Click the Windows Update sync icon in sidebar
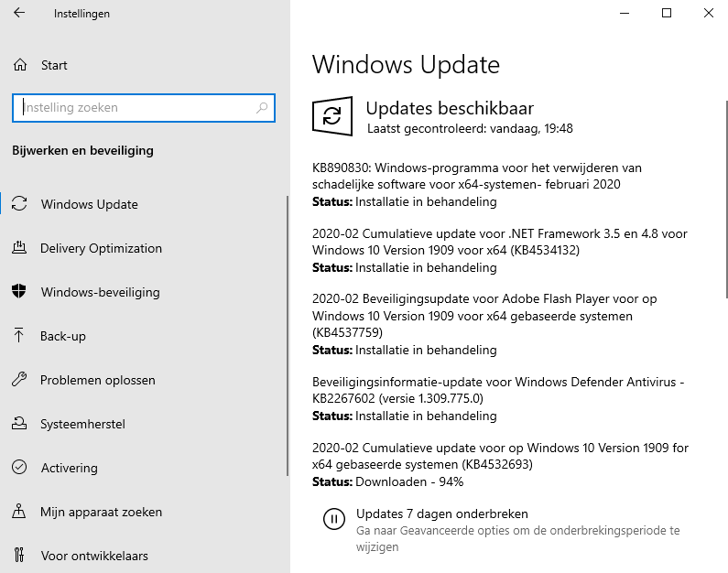This screenshot has height=573, width=728. [x=19, y=204]
